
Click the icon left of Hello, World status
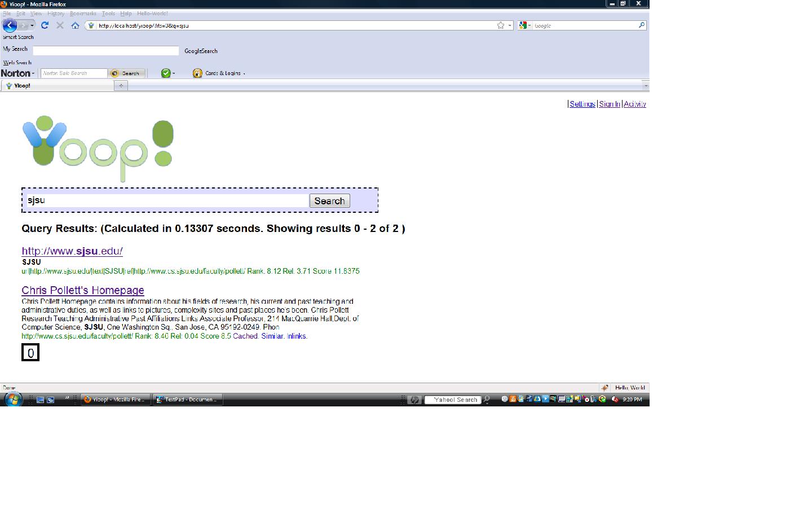click(604, 388)
